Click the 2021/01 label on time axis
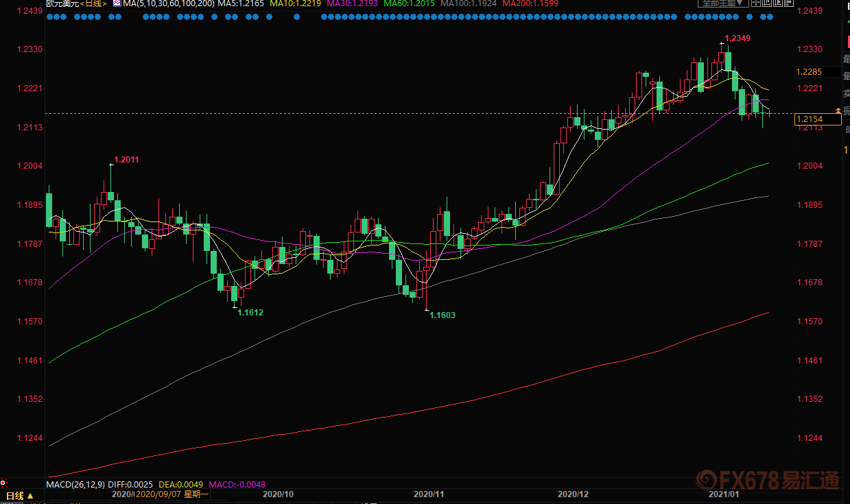The width and height of the screenshot is (850, 504). click(x=724, y=494)
